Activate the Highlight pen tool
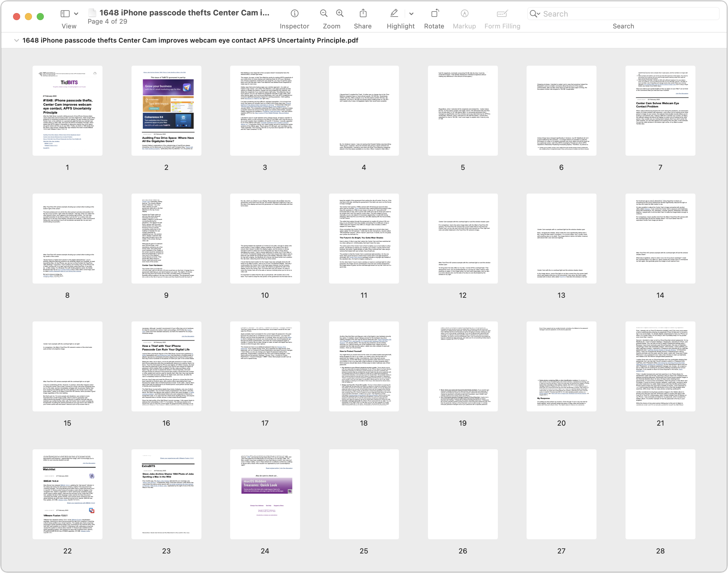Viewport: 728px width, 573px height. click(394, 13)
